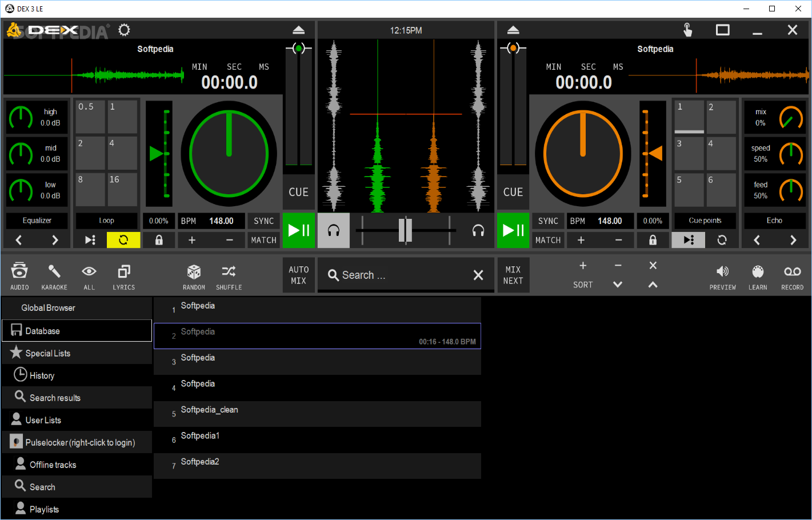The image size is (812, 520).
Task: Go to previous Echo effect
Action: pyautogui.click(x=757, y=240)
